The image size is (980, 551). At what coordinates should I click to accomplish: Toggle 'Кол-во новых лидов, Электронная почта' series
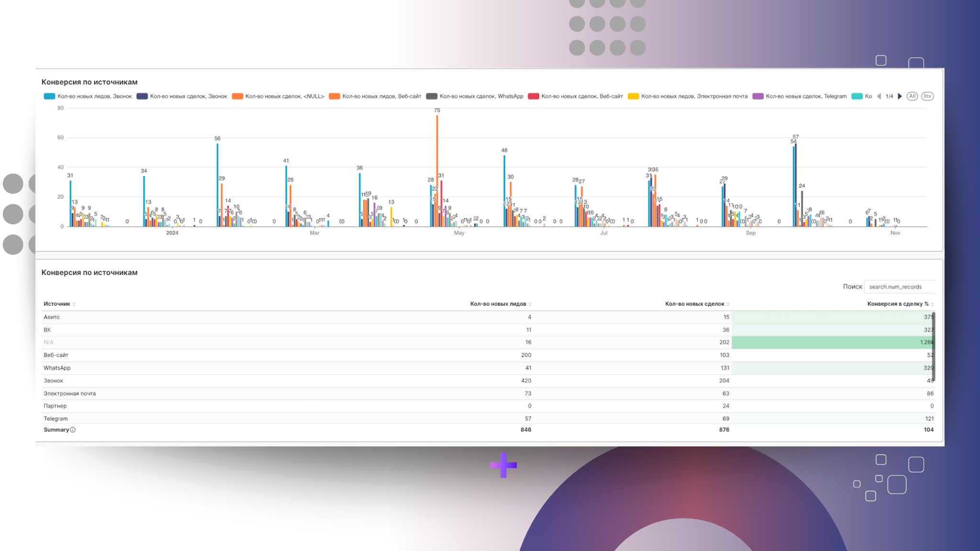point(694,96)
